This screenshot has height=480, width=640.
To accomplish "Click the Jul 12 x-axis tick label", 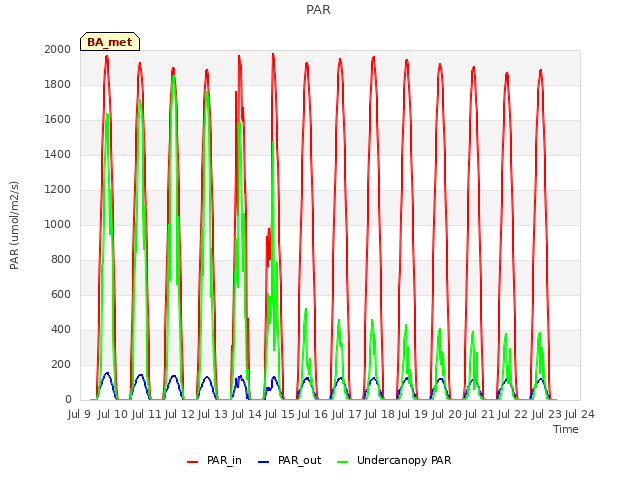I will [x=180, y=414].
